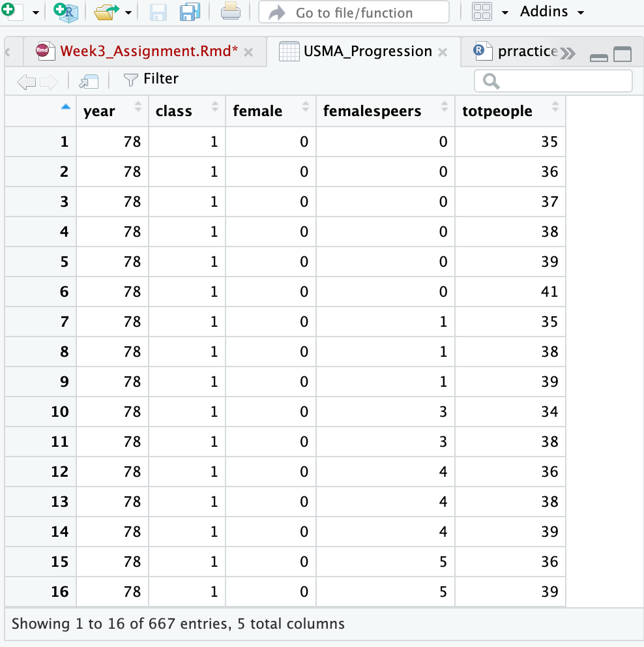
Task: Go forward to next source location
Action: (49, 82)
